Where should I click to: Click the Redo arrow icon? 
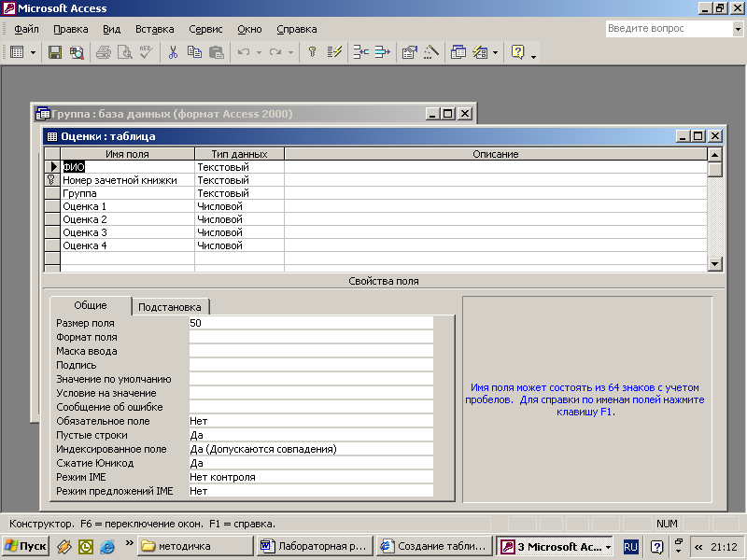point(275,52)
